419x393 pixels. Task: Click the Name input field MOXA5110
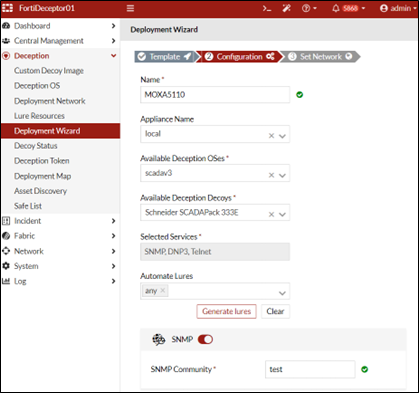215,95
